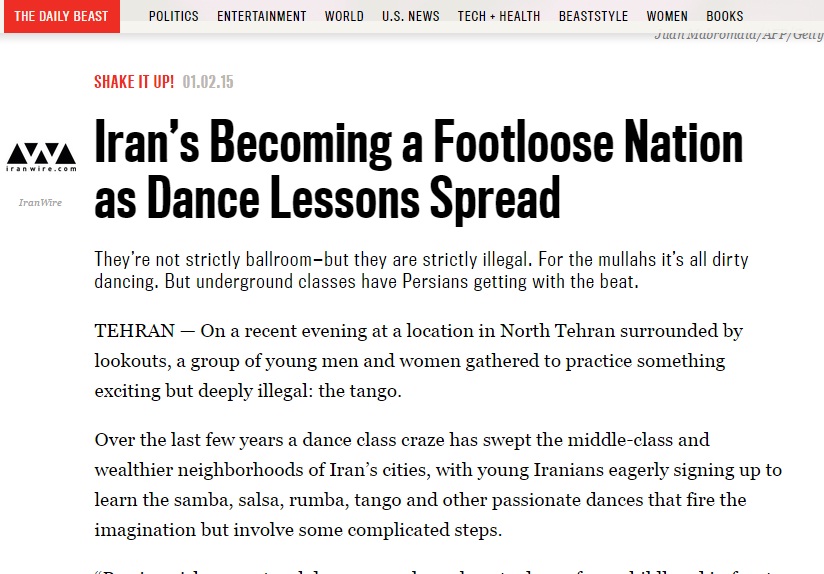Click the paragraph about the tango
This screenshot has width=824, height=574.
(419, 360)
